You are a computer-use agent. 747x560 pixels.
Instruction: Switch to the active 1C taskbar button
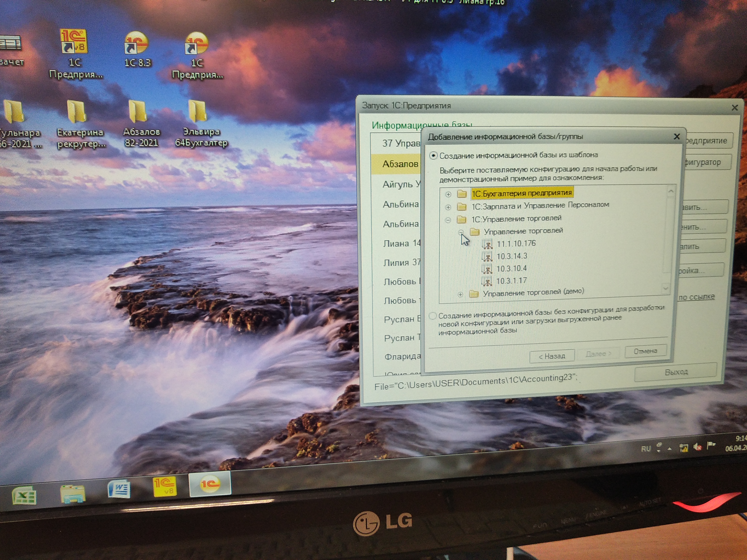coord(210,484)
